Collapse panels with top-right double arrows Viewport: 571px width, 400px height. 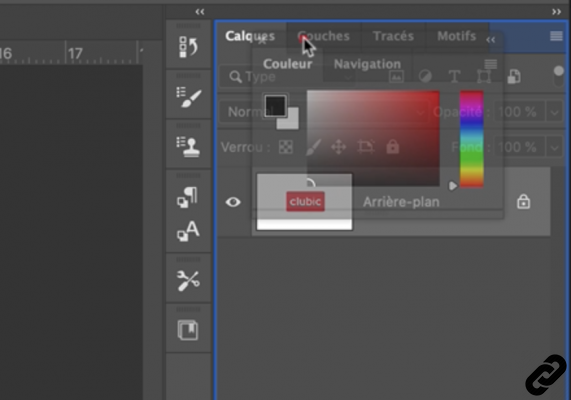(556, 12)
